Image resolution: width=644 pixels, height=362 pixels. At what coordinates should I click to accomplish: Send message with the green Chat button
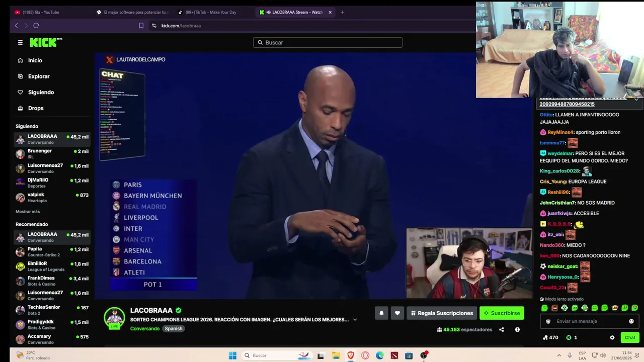[x=630, y=338]
